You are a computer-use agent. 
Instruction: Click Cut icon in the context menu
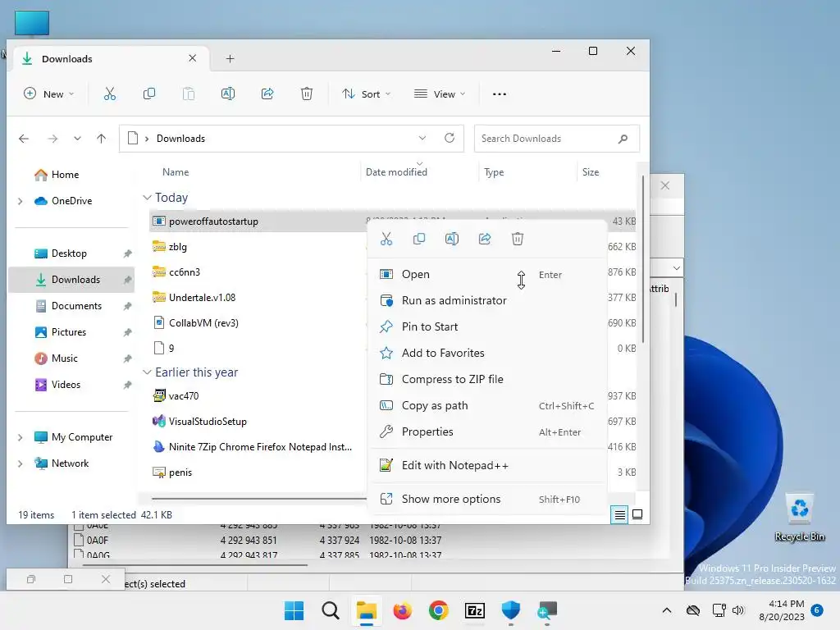tap(386, 239)
